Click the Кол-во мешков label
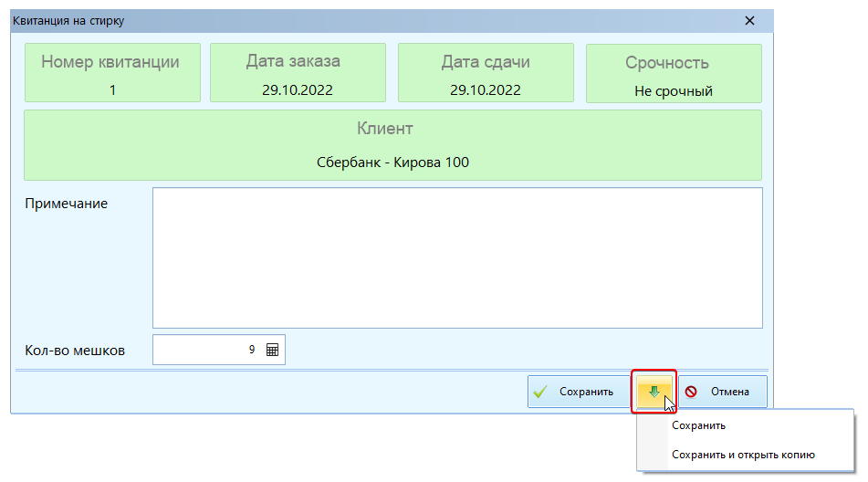 (75, 350)
